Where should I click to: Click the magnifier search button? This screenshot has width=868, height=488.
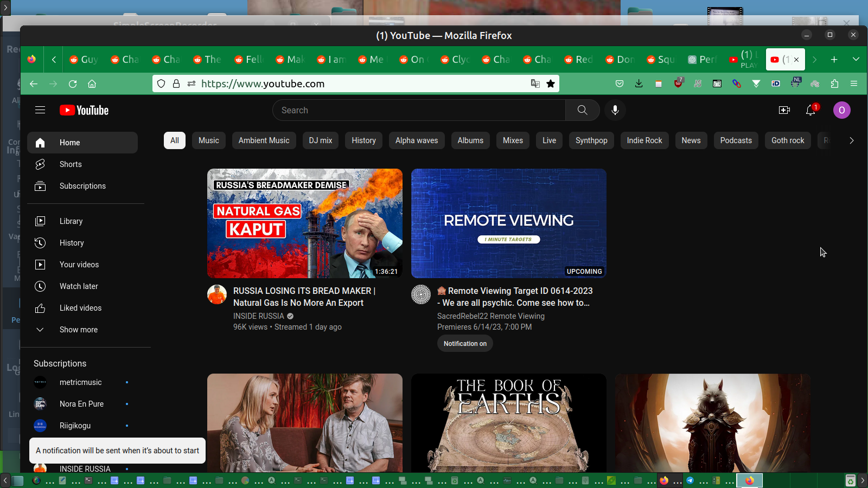[582, 110]
